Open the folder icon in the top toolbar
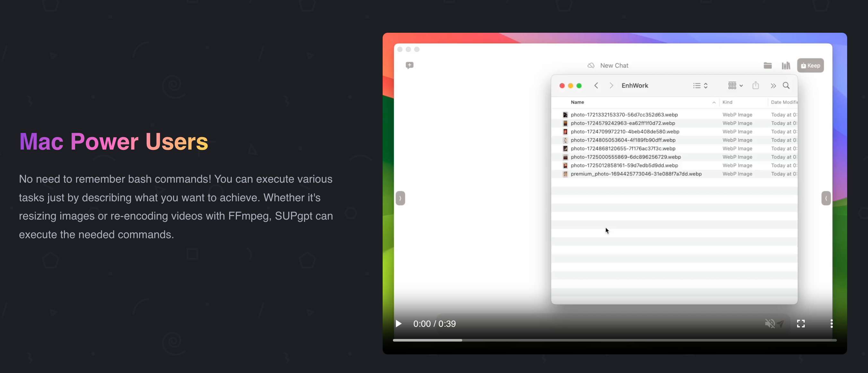This screenshot has width=868, height=373. 768,65
